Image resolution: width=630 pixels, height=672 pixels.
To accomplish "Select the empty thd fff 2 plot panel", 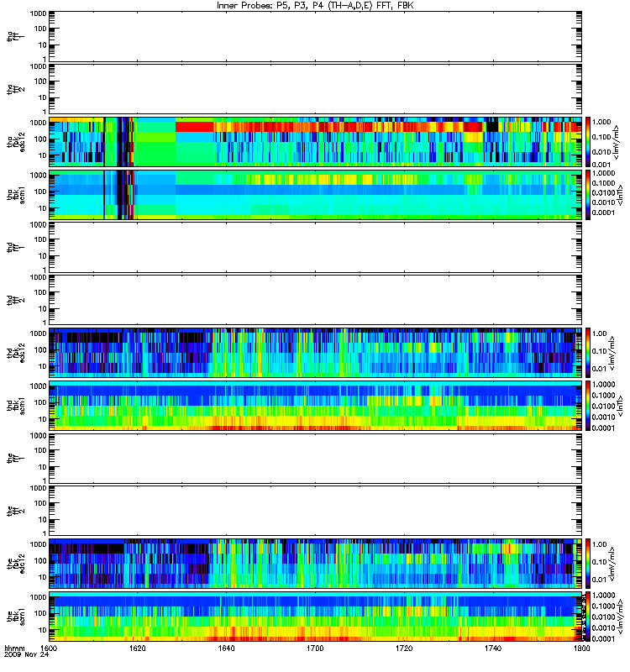I will pos(316,300).
